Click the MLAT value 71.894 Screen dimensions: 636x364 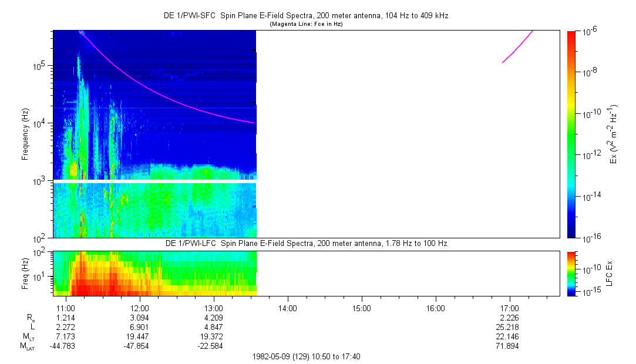pos(509,346)
